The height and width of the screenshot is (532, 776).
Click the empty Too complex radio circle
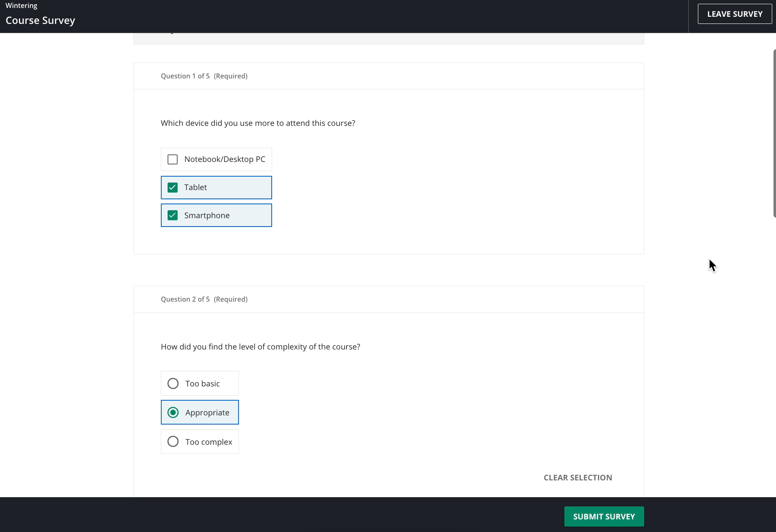[x=173, y=441]
